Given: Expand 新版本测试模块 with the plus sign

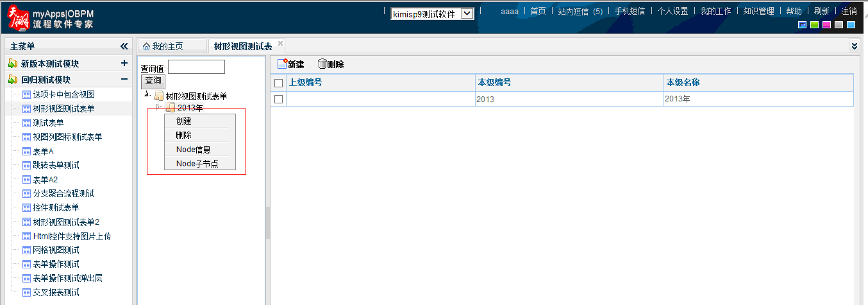Looking at the screenshot, I should point(124,64).
